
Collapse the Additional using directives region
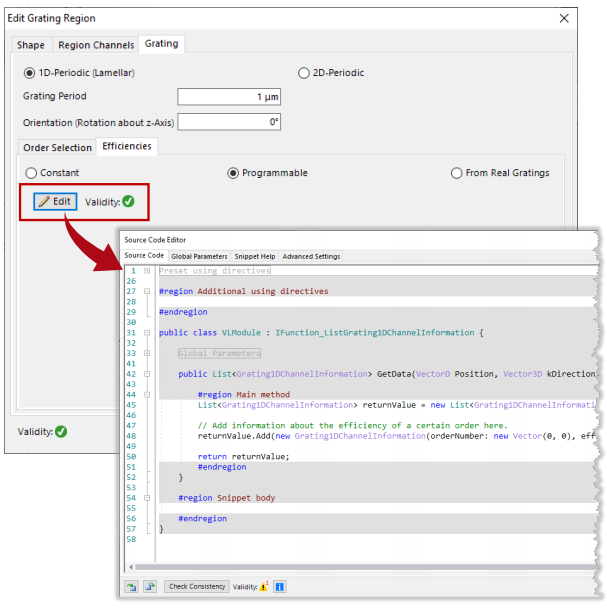point(147,291)
